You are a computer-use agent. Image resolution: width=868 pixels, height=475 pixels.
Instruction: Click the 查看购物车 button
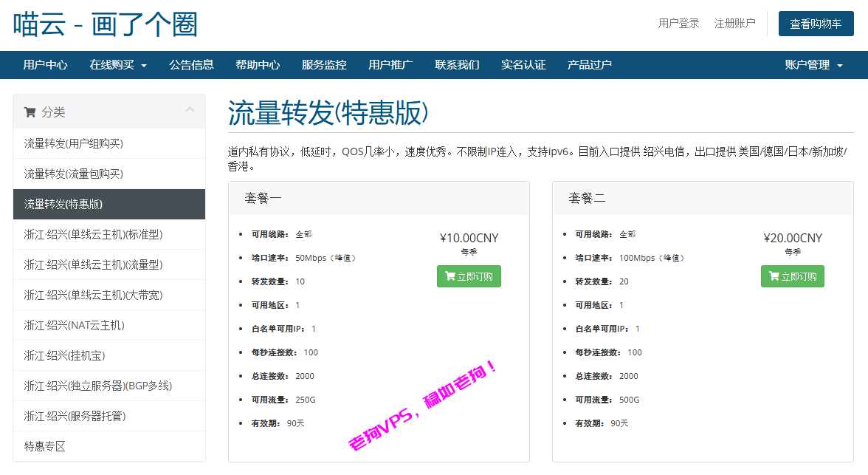point(816,24)
